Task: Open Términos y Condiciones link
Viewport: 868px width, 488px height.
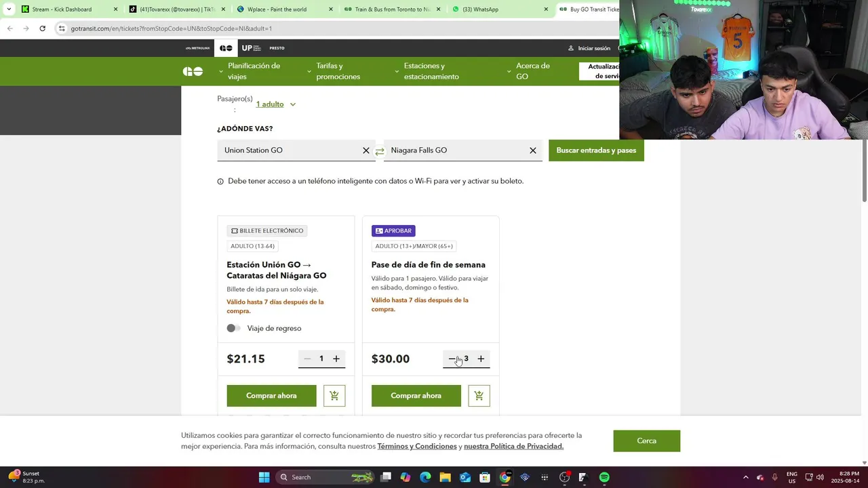Action: (417, 447)
